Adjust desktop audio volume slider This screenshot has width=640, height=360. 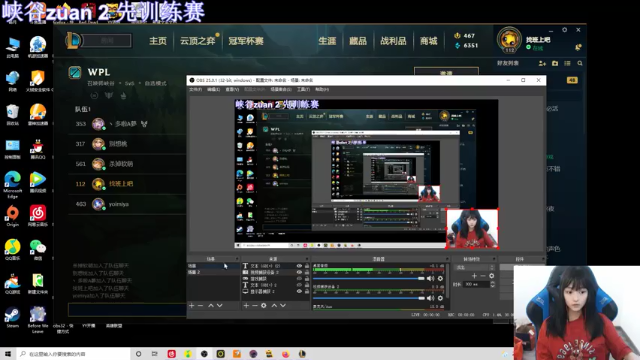pyautogui.click(x=369, y=278)
